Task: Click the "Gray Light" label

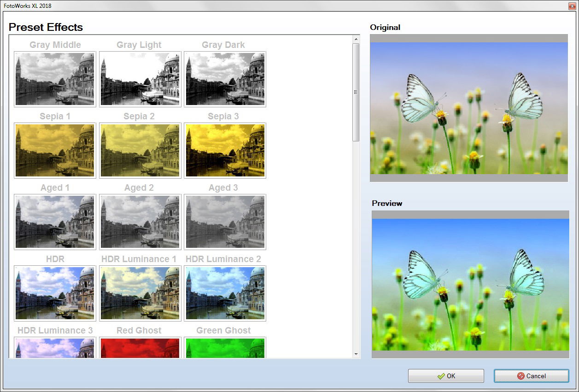Action: pyautogui.click(x=139, y=45)
